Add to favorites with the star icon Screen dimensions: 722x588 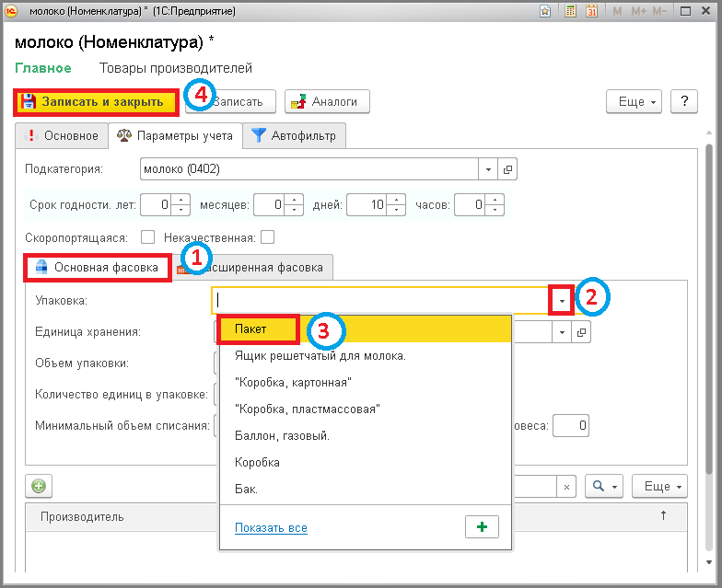coord(545,11)
